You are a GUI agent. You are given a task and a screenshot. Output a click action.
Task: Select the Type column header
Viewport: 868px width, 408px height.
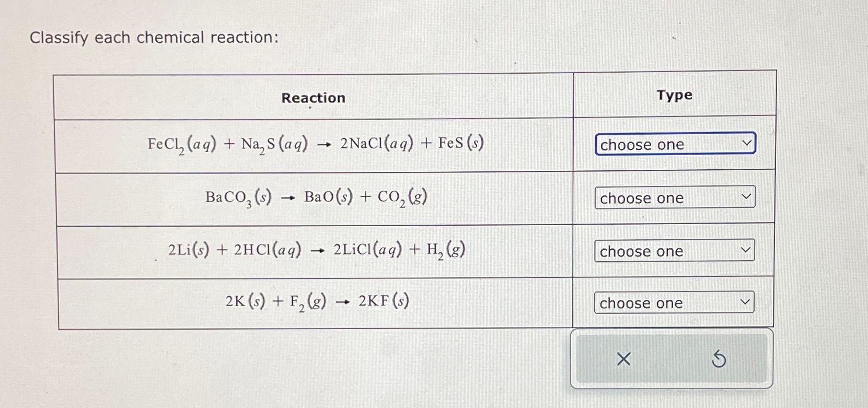[x=674, y=95]
